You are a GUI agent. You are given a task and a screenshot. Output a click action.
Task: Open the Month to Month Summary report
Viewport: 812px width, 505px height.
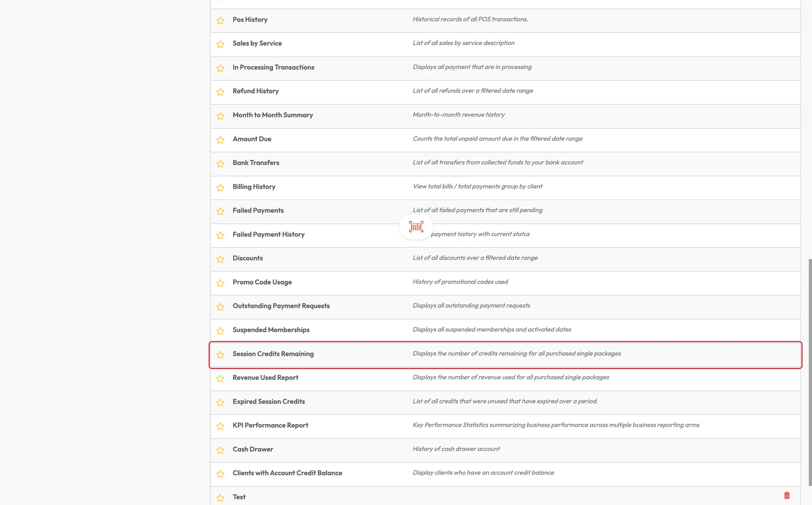(x=272, y=115)
